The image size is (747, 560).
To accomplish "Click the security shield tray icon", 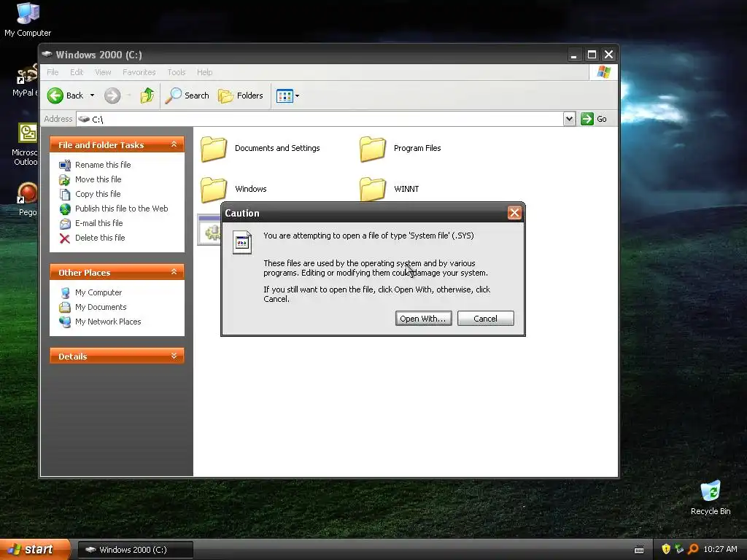I will coord(666,550).
